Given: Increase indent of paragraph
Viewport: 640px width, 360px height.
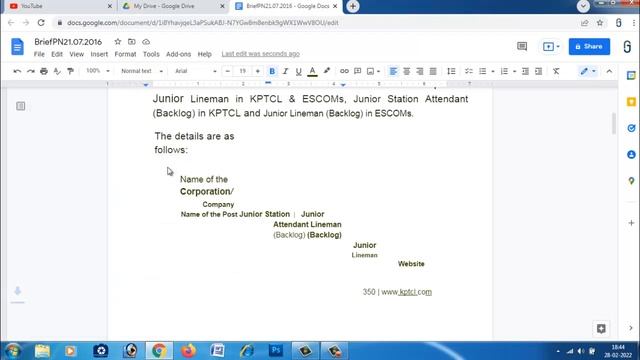Looking at the screenshot, I should (x=538, y=71).
